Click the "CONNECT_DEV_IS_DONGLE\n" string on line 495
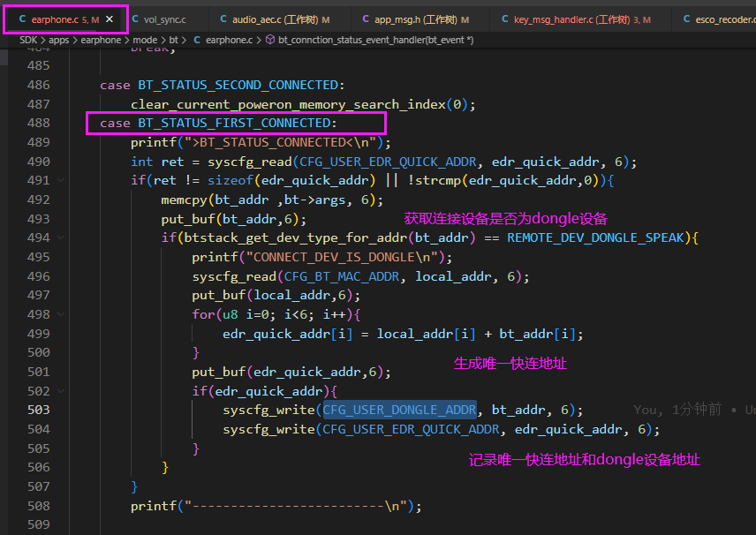756x535 pixels. pos(342,258)
